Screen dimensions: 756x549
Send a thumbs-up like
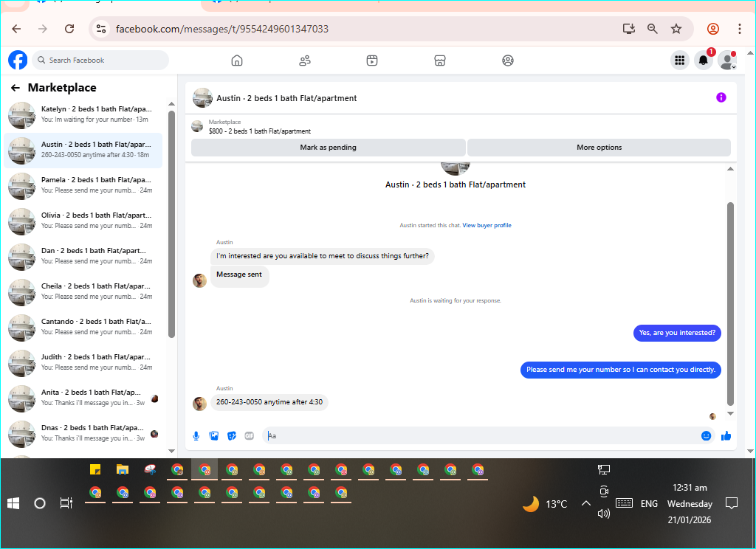pos(726,436)
